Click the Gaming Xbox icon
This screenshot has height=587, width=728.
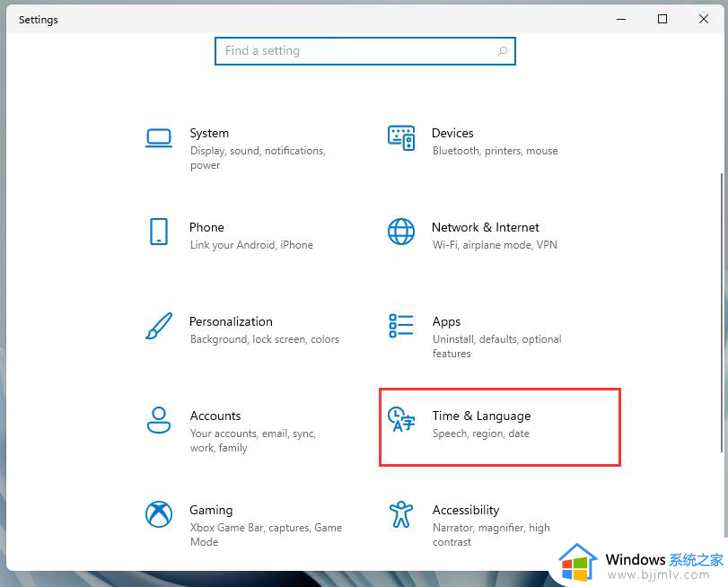(x=159, y=514)
